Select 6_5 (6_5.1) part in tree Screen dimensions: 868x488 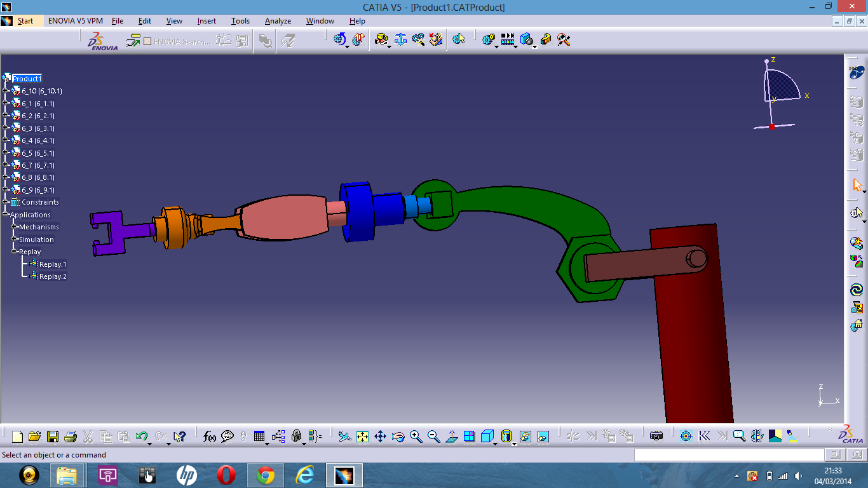38,153
